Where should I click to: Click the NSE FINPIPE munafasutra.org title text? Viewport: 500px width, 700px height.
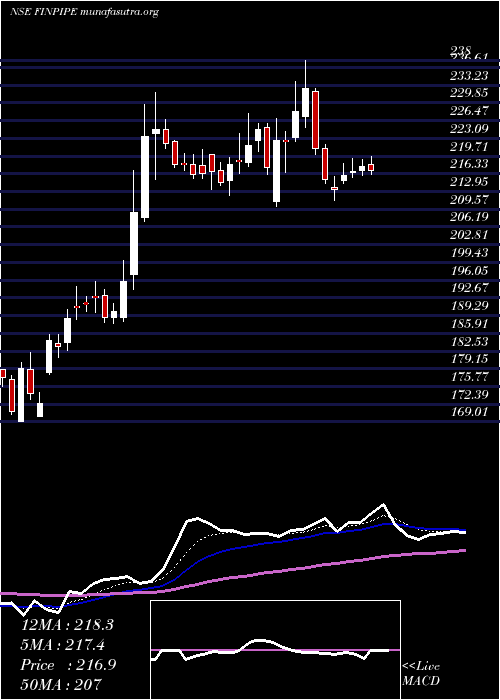coord(84,12)
